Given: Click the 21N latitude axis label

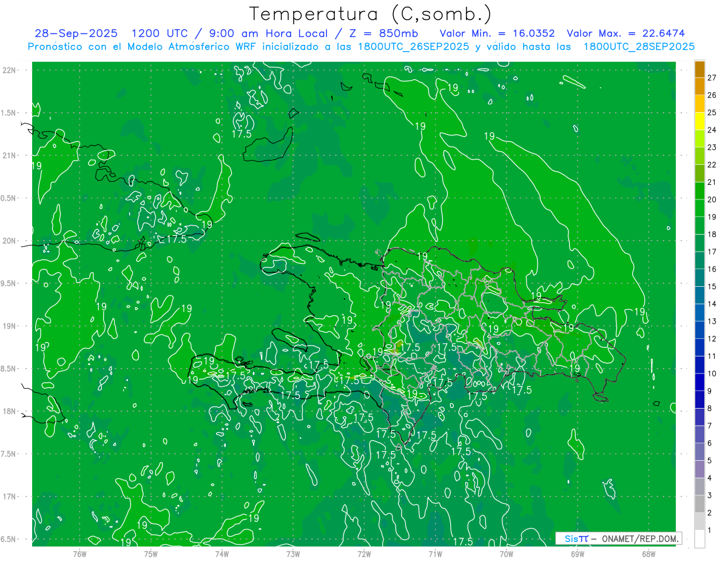Looking at the screenshot, I should pos(8,156).
